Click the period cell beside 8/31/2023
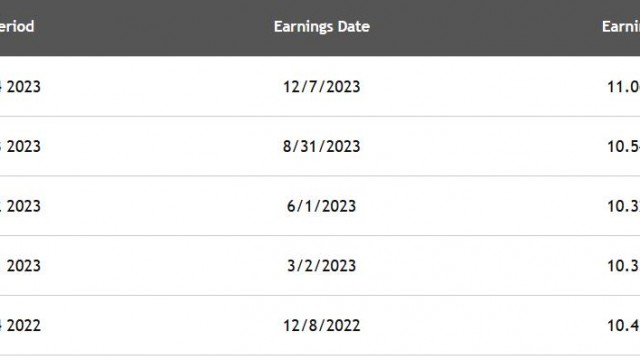640x360 pixels. [x=20, y=146]
